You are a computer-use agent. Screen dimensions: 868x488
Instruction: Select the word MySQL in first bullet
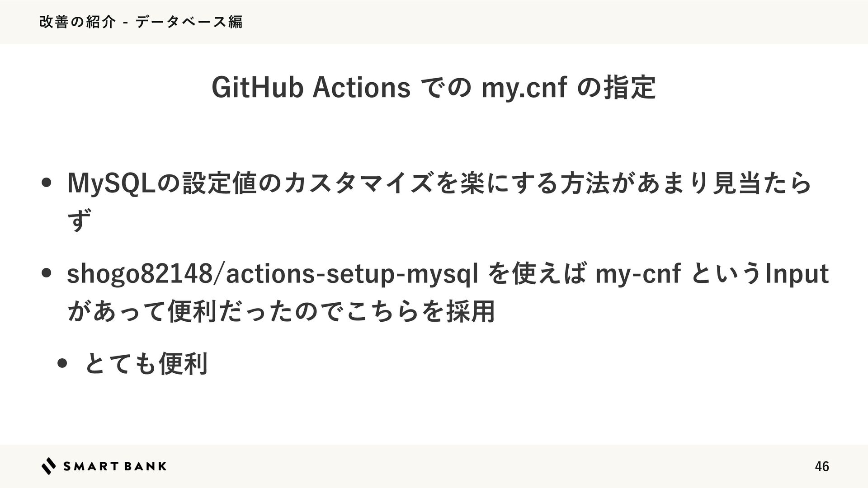(111, 183)
